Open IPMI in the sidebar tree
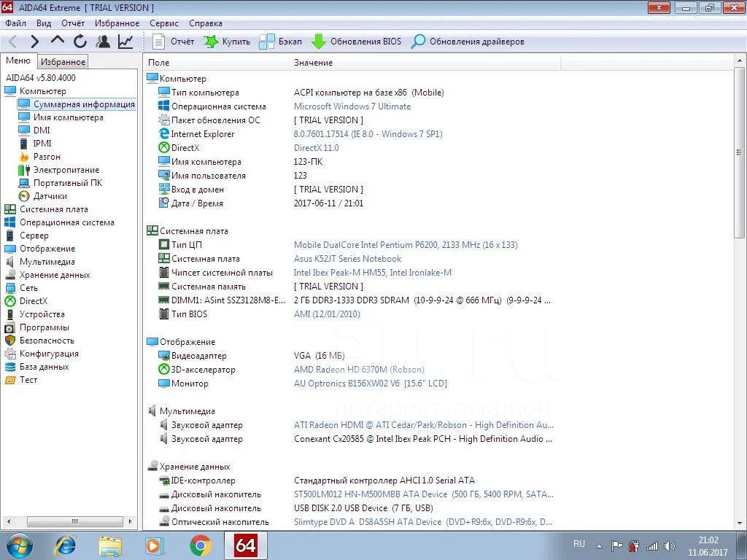 click(x=42, y=144)
